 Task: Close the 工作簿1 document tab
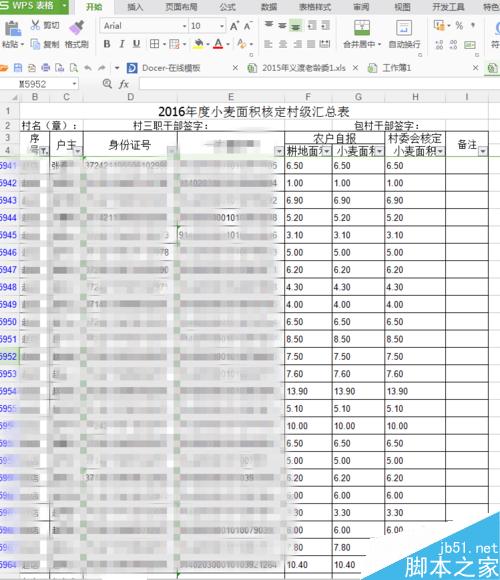point(476,68)
